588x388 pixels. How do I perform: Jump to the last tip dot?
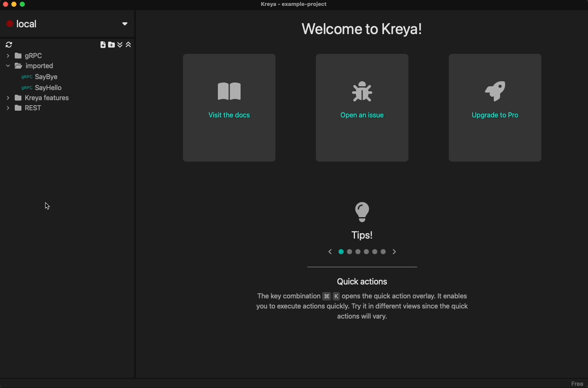383,252
